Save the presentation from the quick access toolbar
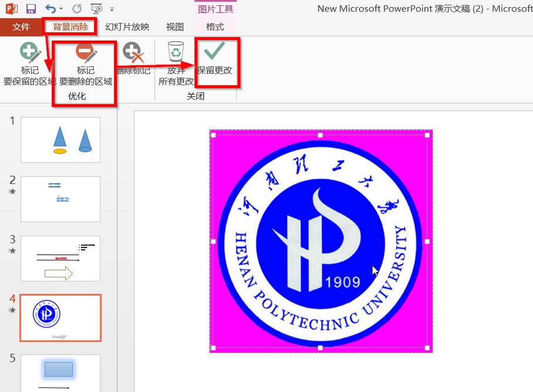Viewport: 533px width, 392px height. [x=31, y=9]
